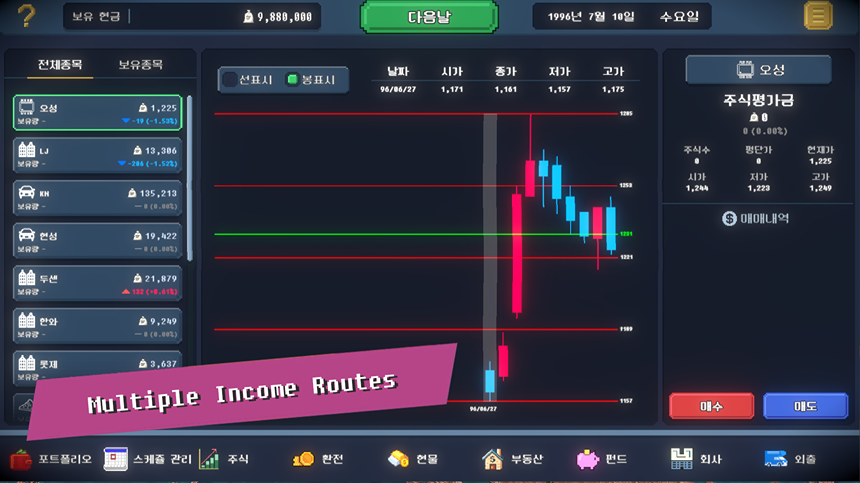
Task: Click the blue 매도 sell button
Action: [x=805, y=406]
